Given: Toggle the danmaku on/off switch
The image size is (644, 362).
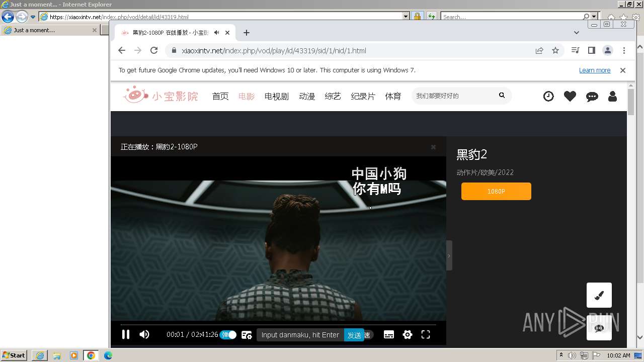Looking at the screenshot, I should point(228,335).
